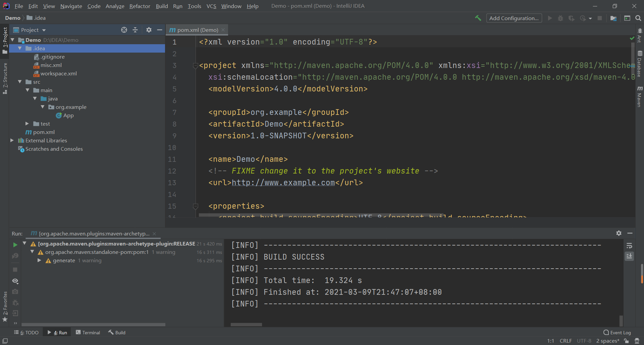Expand the test folder
Viewport: 644px width, 345px height.
(27, 124)
